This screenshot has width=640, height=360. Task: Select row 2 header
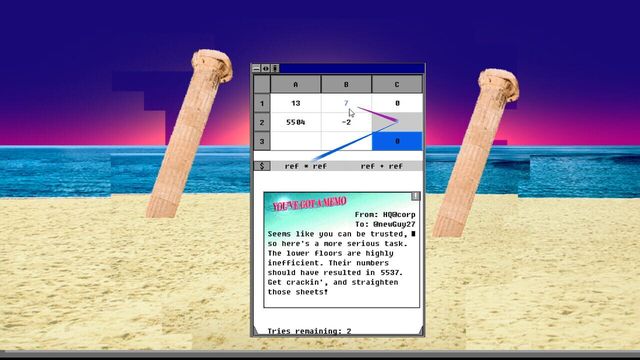point(262,122)
